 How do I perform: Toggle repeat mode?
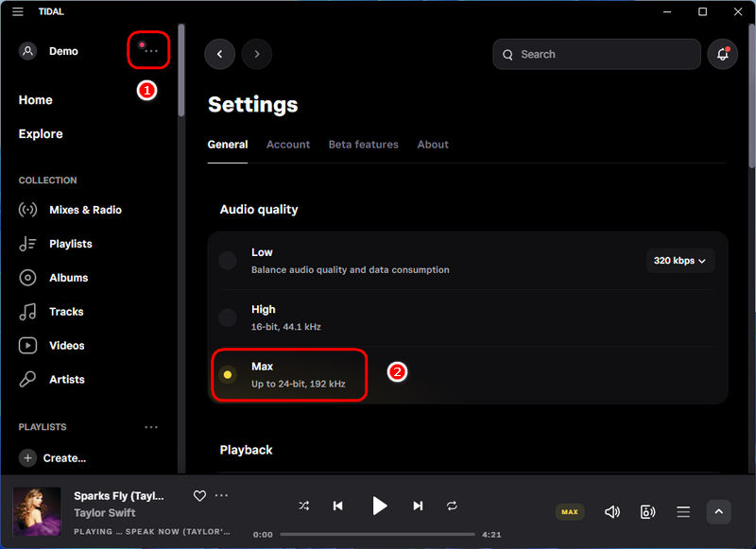[452, 506]
